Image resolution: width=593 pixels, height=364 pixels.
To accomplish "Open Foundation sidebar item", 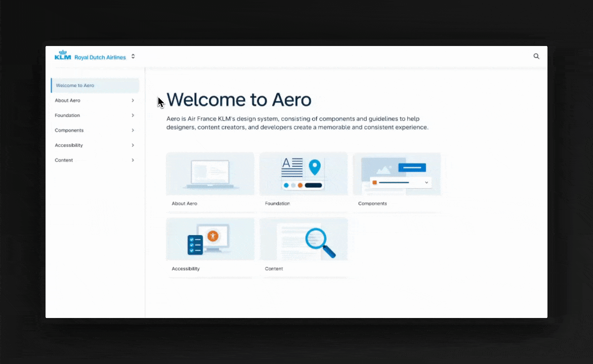I will click(95, 115).
